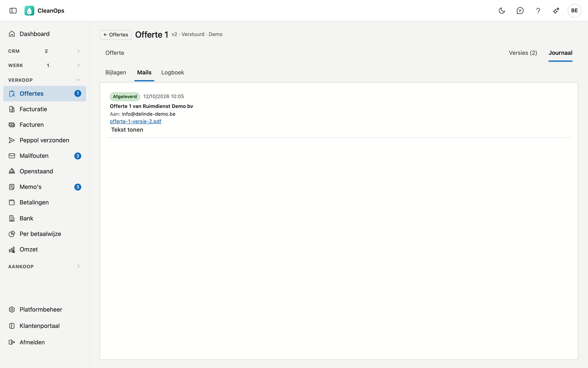
Task: Open offerte-1-versie-2.pdf attachment link
Action: 136,121
